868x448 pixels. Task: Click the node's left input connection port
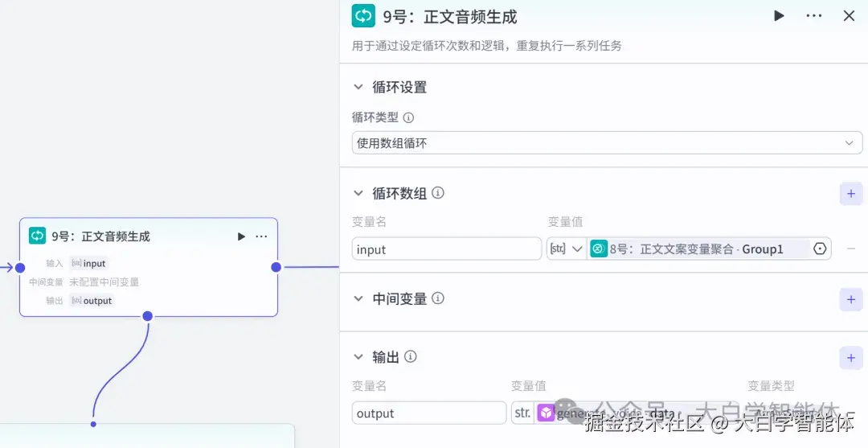coord(20,268)
